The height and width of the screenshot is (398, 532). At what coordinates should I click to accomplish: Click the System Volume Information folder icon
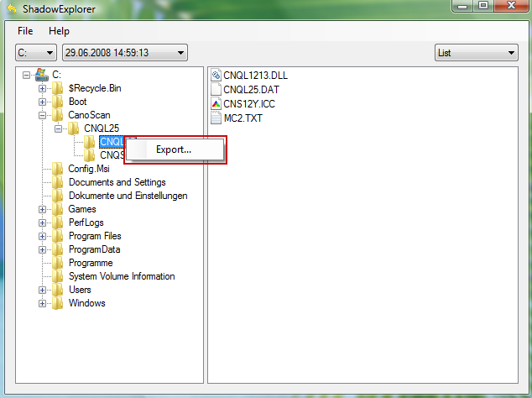[58, 276]
